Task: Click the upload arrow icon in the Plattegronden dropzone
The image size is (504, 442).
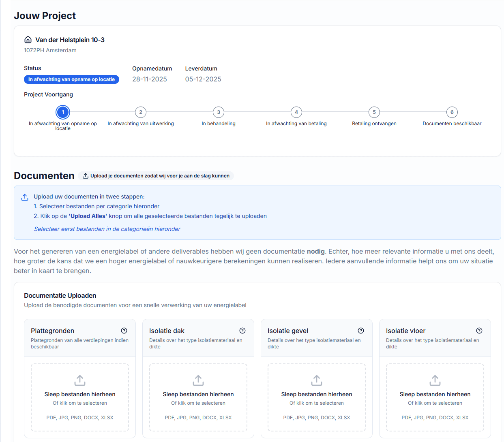Action: click(79, 380)
